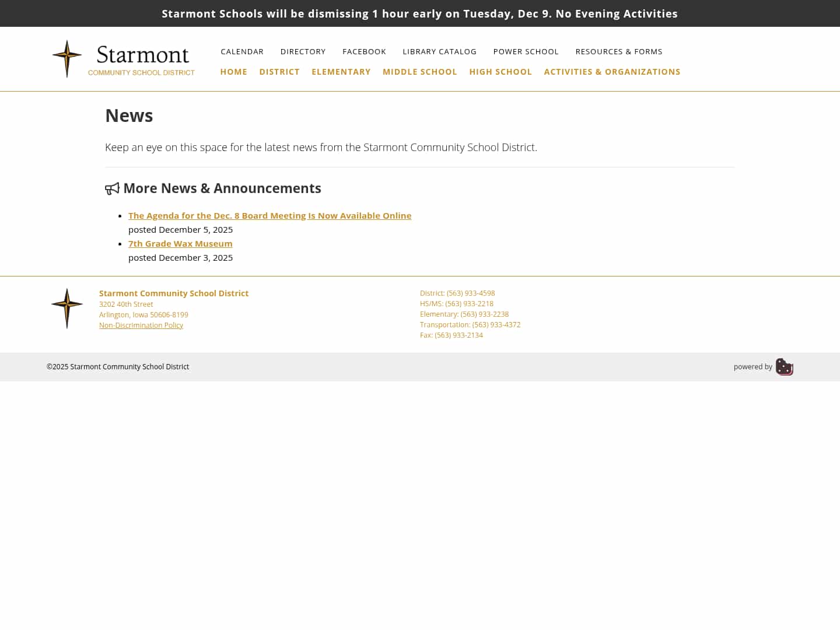The image size is (840, 630).
Task: Open the LIBRARY CATALOG
Action: pyautogui.click(x=439, y=51)
